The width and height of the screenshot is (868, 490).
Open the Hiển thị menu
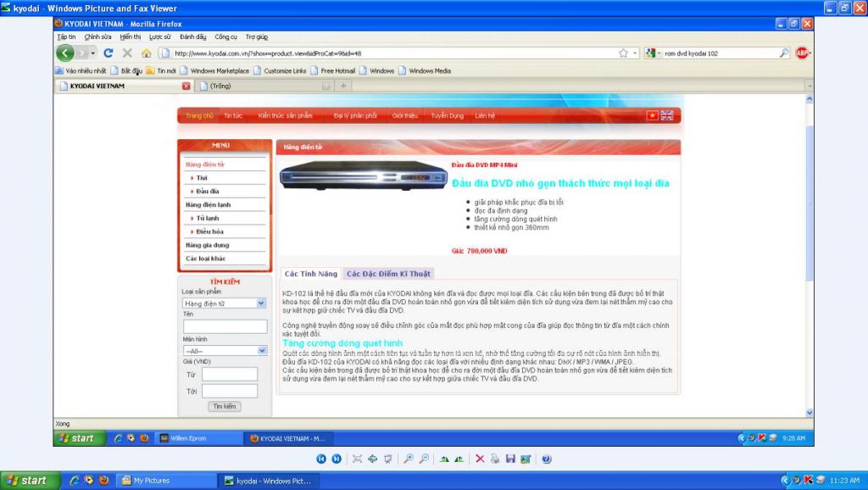click(130, 37)
